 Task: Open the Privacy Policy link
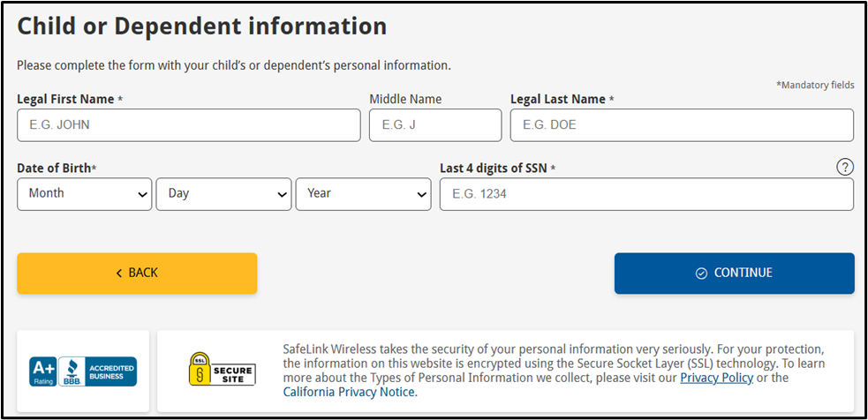[716, 378]
